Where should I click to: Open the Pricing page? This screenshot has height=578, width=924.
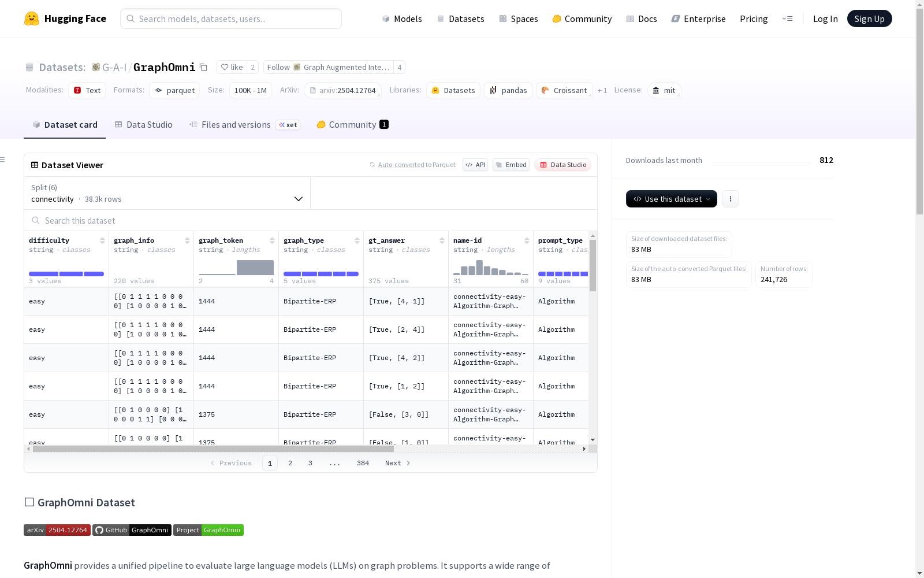754,18
